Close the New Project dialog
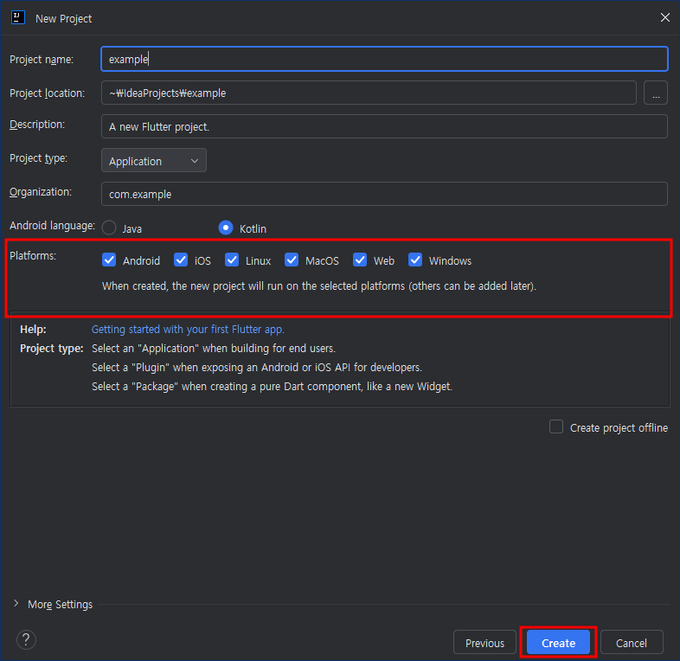Screen dimensions: 680x661 pos(665,17)
